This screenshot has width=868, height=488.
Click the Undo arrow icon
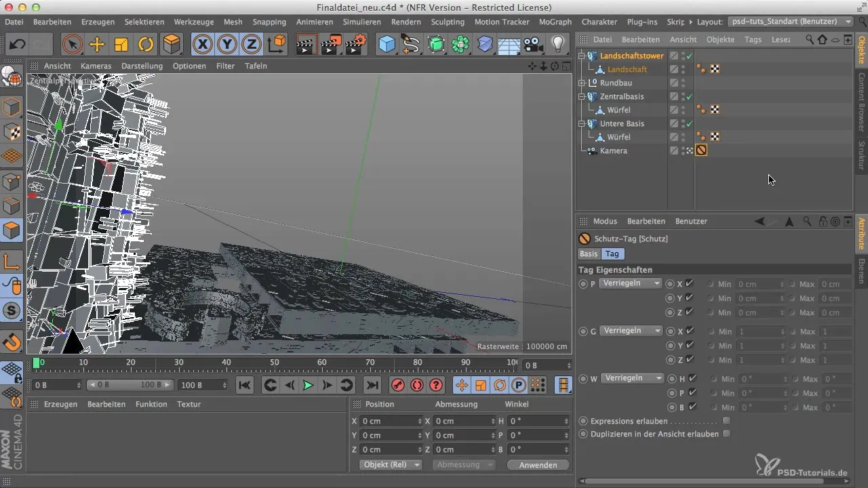click(x=18, y=45)
